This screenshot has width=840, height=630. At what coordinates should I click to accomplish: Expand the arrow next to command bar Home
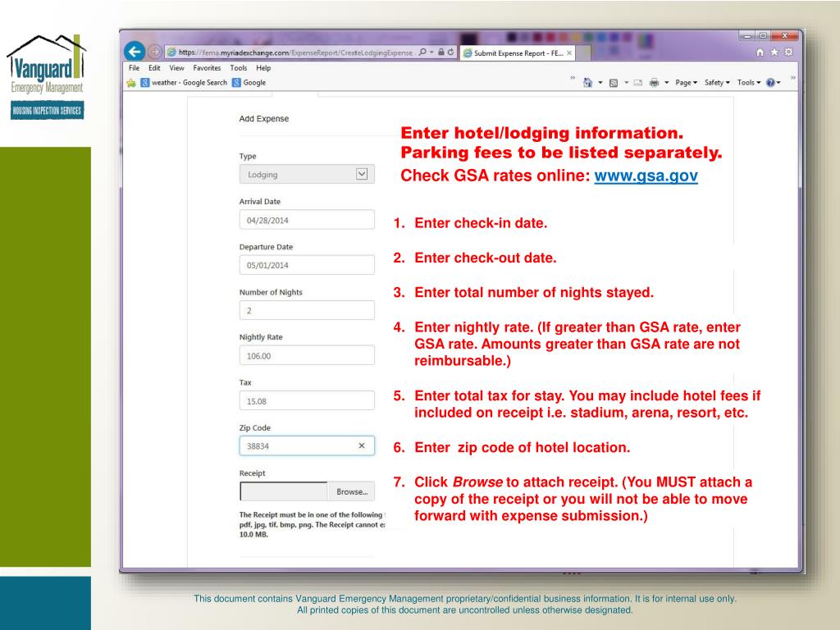600,83
